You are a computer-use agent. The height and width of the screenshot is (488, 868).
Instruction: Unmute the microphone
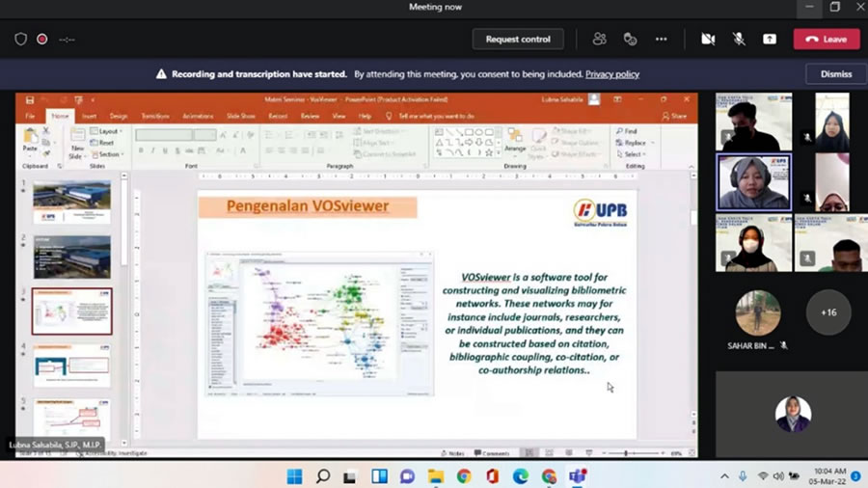(739, 39)
